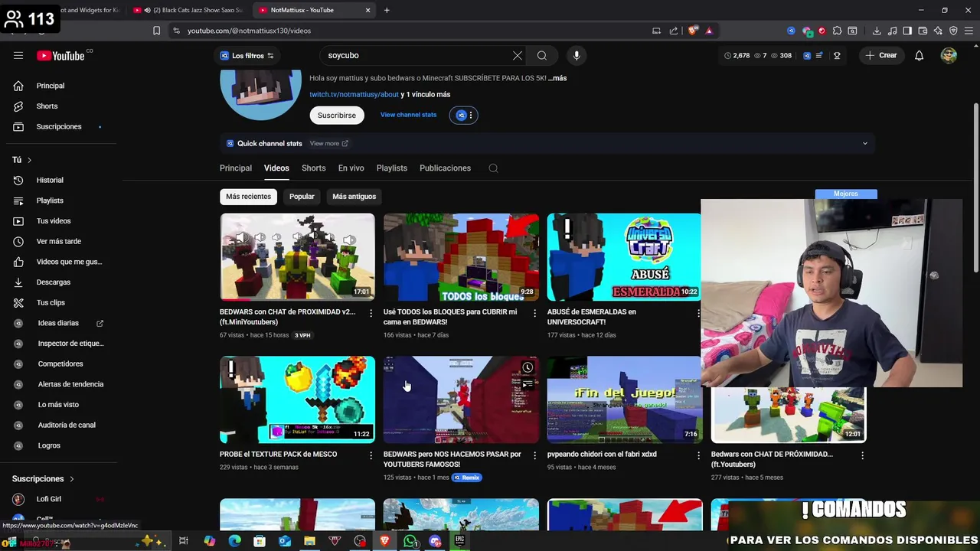Switch to the Shorts channel tab

click(313, 168)
